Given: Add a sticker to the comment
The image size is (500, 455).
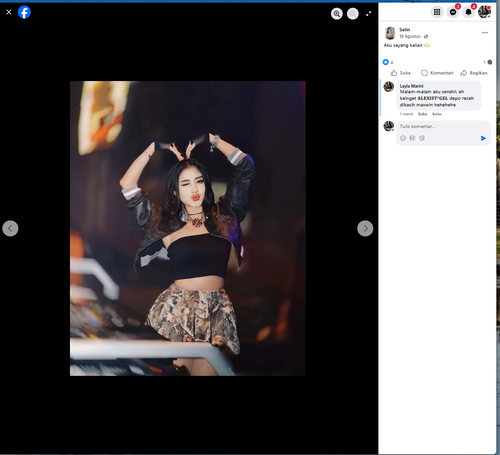Looking at the screenshot, I should (x=422, y=138).
